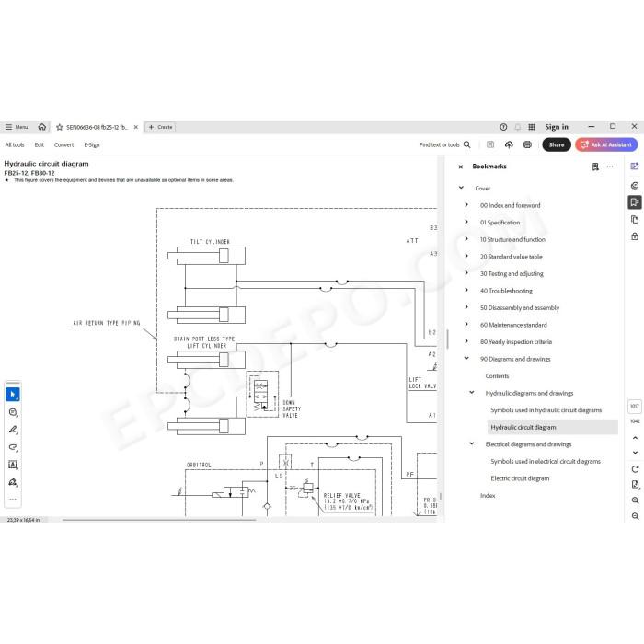
Task: Open the Index bookmark
Action: coord(488,495)
